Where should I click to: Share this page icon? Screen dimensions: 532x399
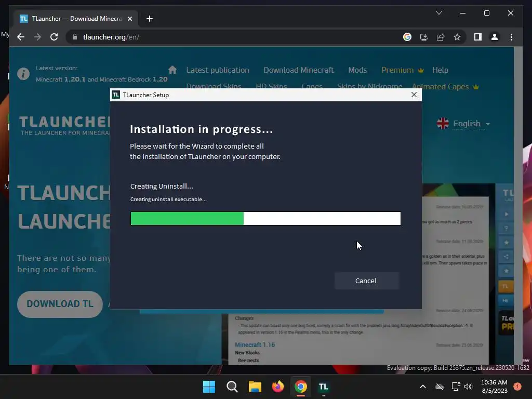coord(441,37)
